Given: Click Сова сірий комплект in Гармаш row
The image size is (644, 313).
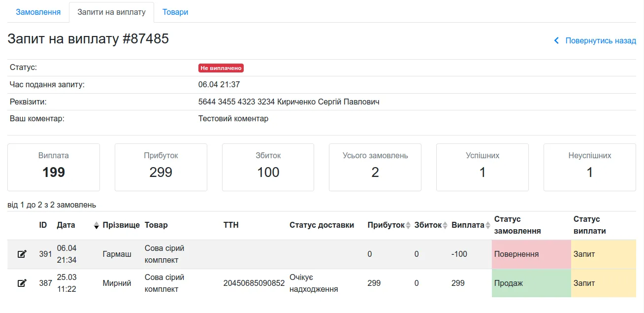Looking at the screenshot, I should point(164,254).
